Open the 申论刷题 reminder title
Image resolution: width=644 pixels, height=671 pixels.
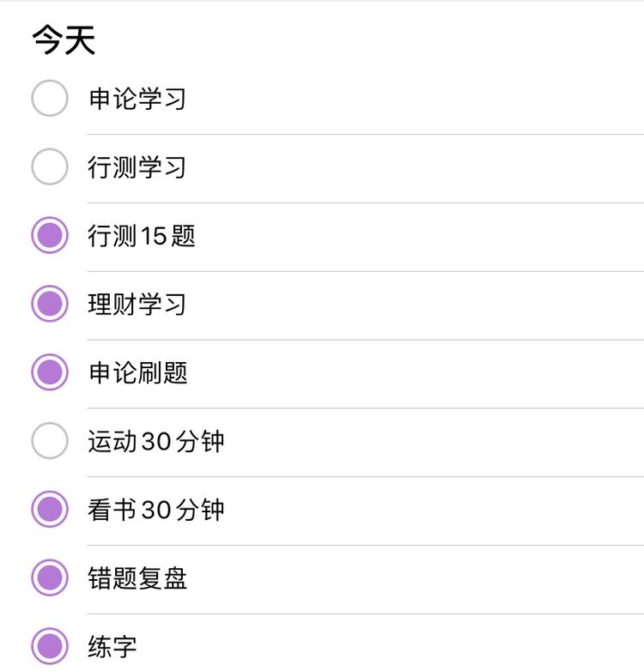(x=138, y=372)
